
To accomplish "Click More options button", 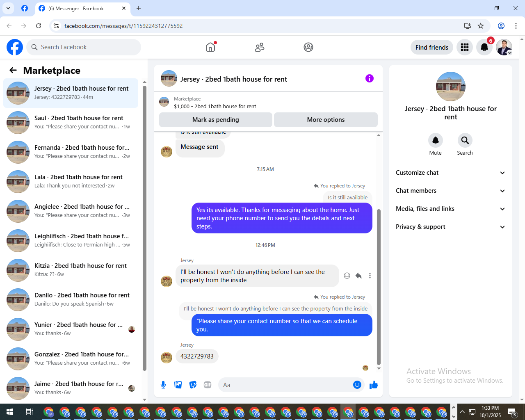I will coord(326,120).
